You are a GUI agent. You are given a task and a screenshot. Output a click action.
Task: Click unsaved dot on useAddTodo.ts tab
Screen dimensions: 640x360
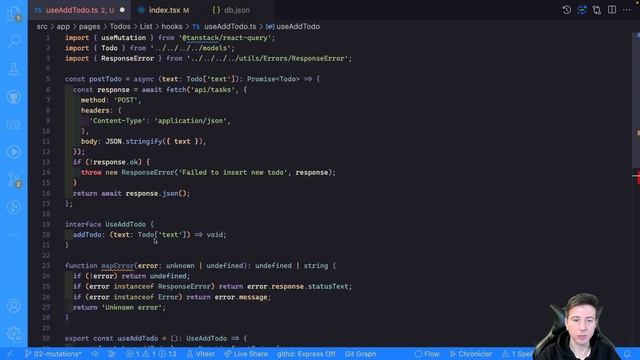tap(122, 10)
